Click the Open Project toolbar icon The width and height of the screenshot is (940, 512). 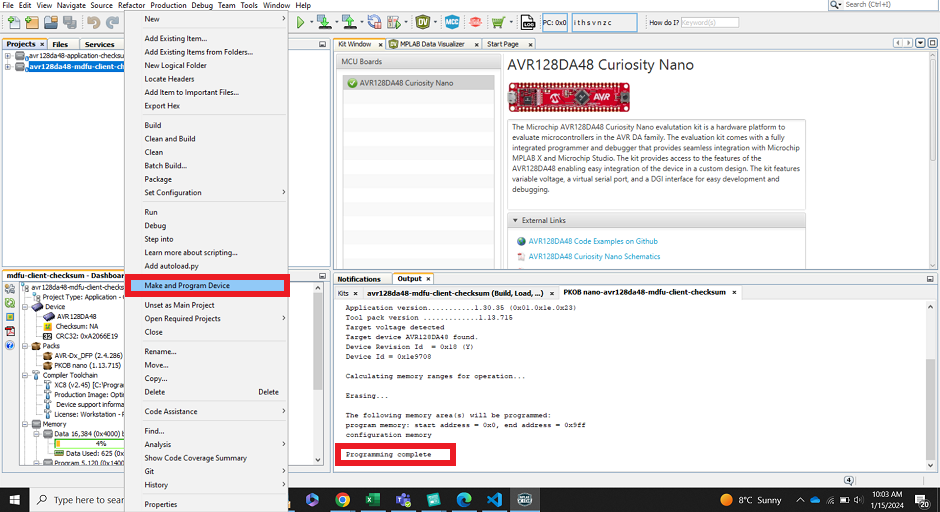[51, 23]
